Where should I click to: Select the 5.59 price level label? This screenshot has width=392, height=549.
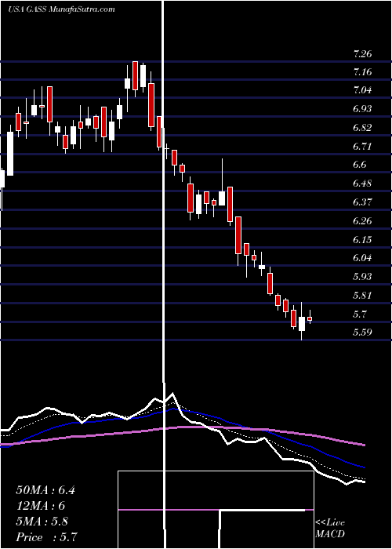[x=362, y=333]
